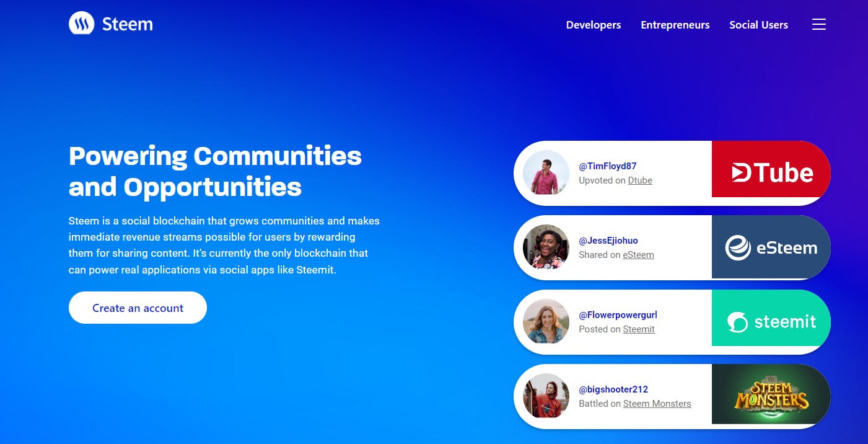This screenshot has width=868, height=444.
Task: Open the Developers menu item
Action: 594,25
